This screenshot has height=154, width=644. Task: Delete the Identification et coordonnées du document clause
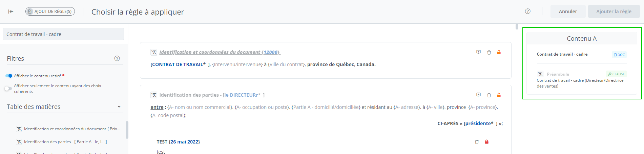tap(489, 52)
